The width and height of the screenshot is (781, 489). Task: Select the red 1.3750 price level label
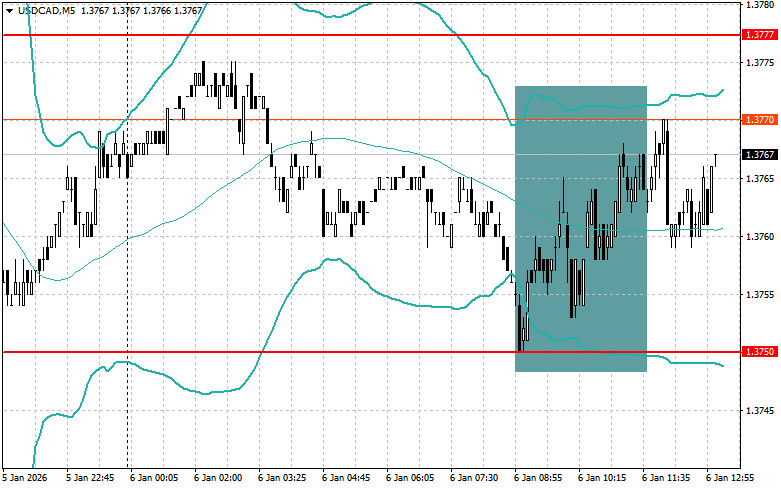760,352
